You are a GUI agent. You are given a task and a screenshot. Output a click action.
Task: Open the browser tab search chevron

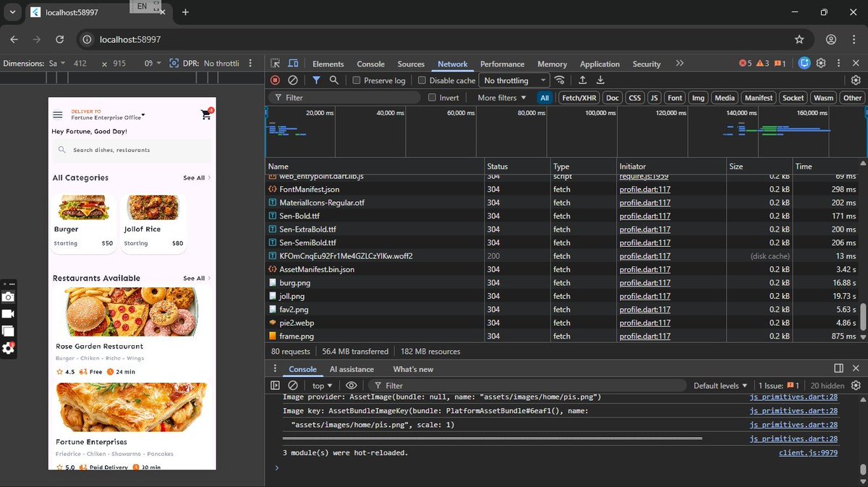coord(12,12)
